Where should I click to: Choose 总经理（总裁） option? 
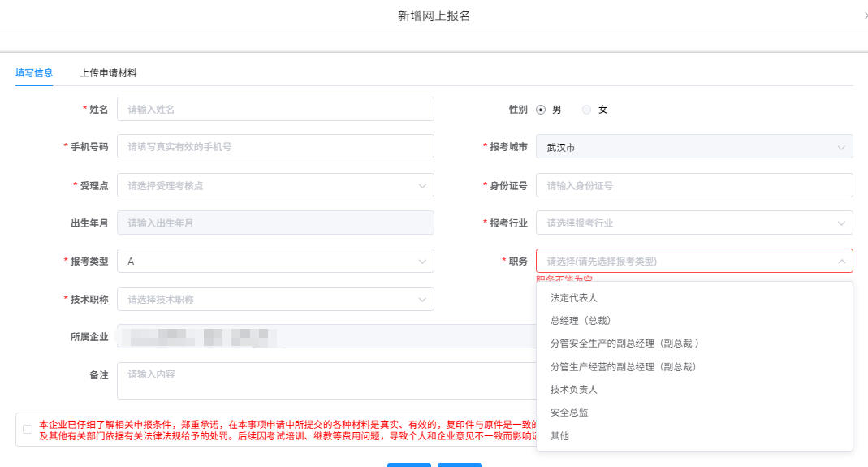point(581,321)
